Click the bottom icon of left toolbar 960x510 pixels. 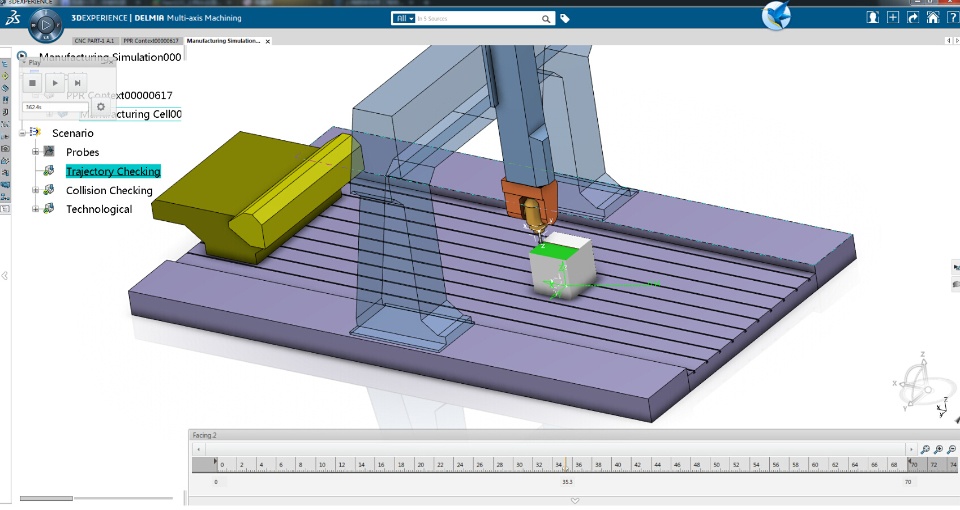click(x=5, y=209)
